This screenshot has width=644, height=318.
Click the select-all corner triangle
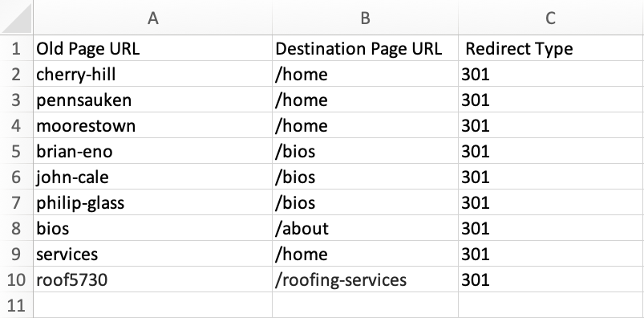(16, 18)
